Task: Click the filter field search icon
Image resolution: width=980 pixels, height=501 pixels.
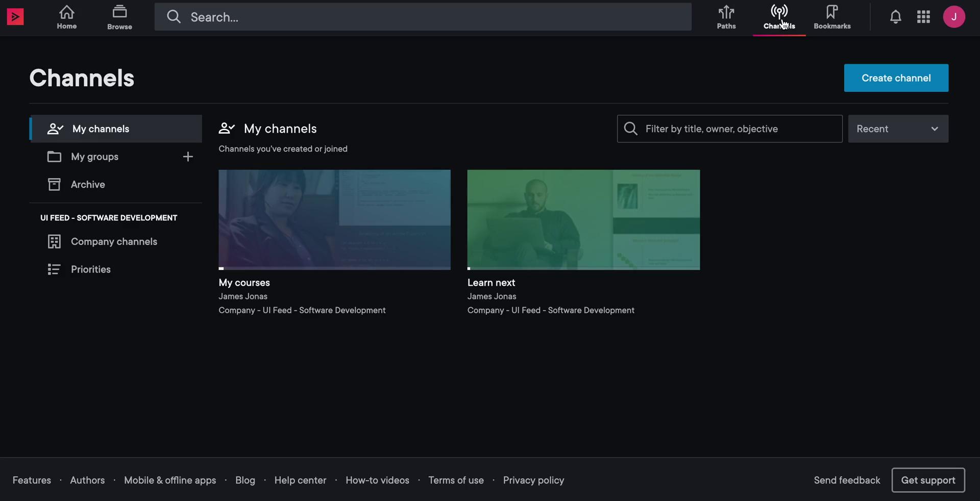Action: coord(631,129)
